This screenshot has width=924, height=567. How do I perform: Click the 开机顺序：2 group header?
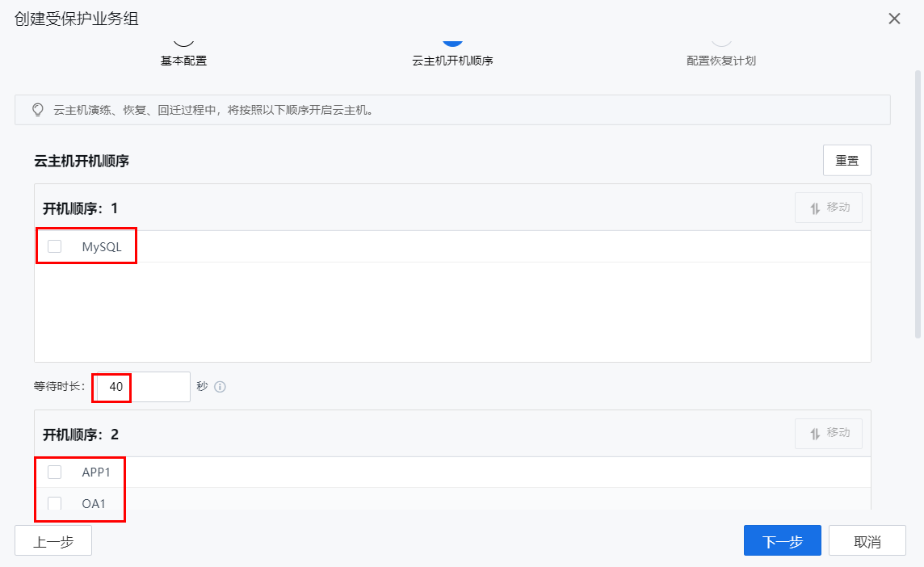[x=452, y=434]
